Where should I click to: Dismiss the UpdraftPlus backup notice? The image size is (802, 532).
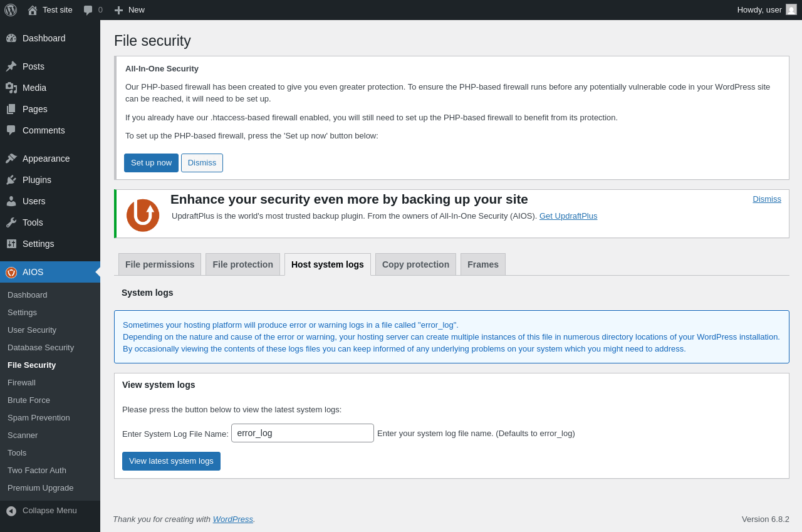pyautogui.click(x=767, y=199)
